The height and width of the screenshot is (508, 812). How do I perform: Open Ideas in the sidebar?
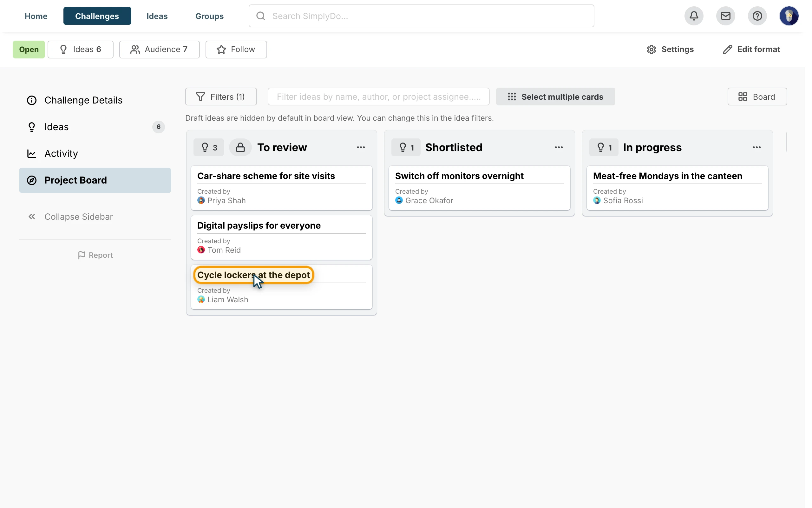(95, 127)
